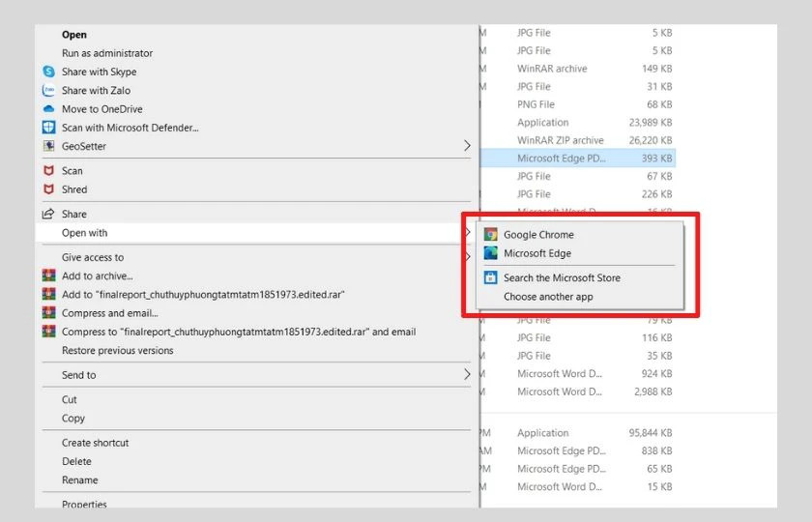The width and height of the screenshot is (812, 522).
Task: Select Microsoft Word D... 2,988 KB row
Action: 578,391
